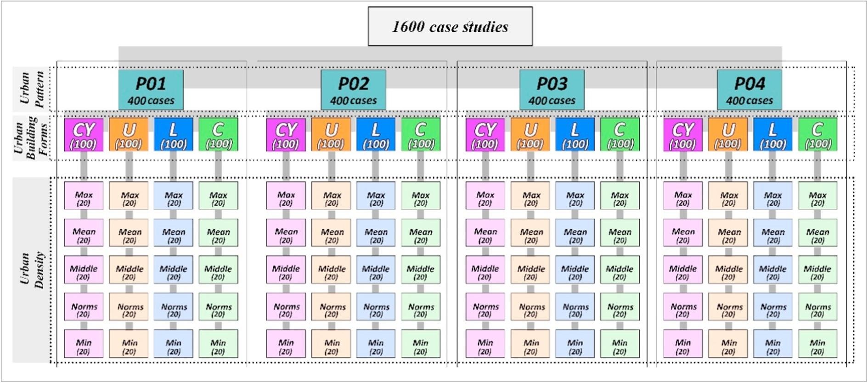Viewport: 868px width, 383px height.
Task: Click Max (20) under P04 CY column
Action: [x=682, y=196]
